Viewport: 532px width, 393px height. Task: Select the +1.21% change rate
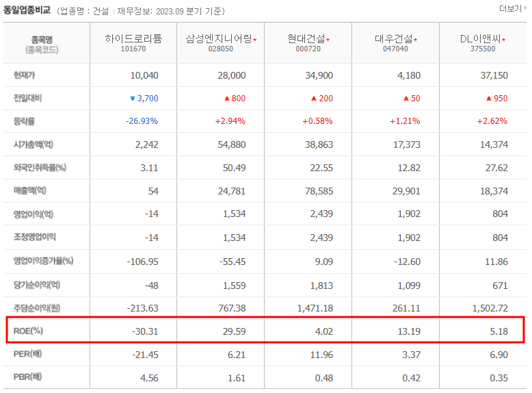pos(405,121)
